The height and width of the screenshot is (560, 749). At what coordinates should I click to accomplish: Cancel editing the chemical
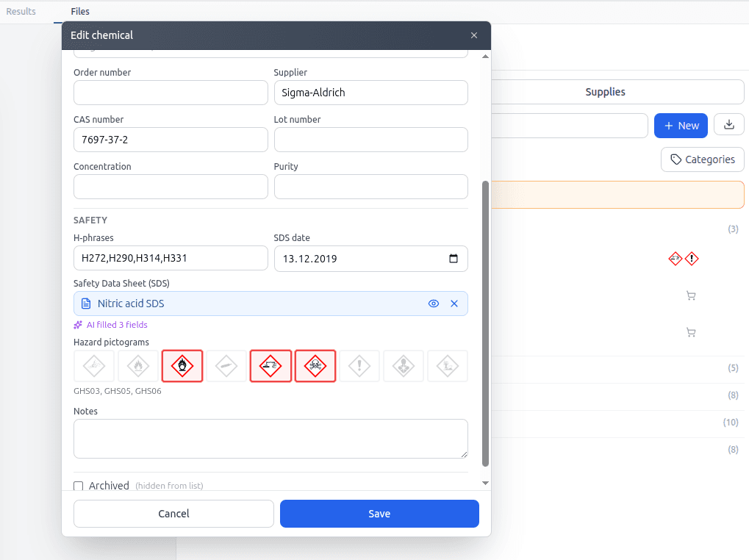coord(173,514)
